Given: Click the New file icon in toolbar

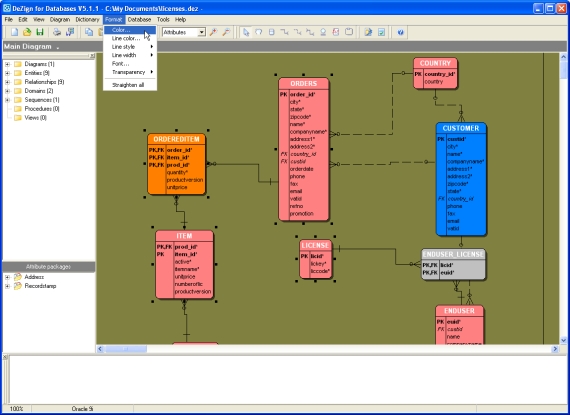Looking at the screenshot, I should 14,32.
